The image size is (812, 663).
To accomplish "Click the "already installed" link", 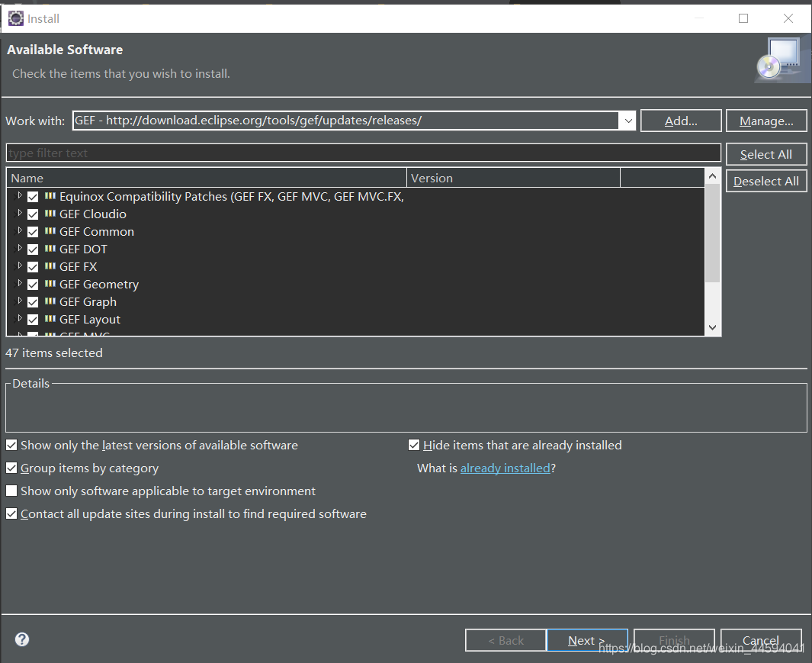I will pyautogui.click(x=505, y=468).
